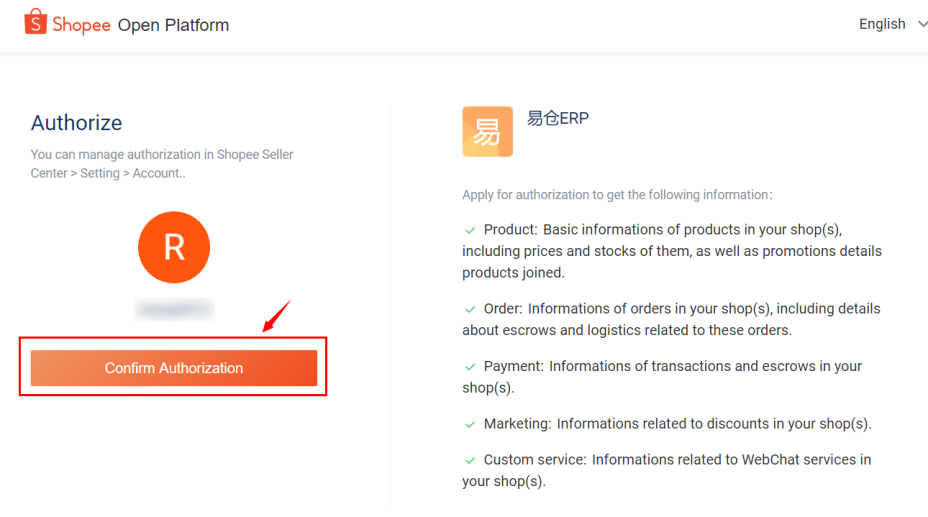Click the orange R user avatar
Image resolution: width=928 pixels, height=517 pixels.
tap(174, 247)
